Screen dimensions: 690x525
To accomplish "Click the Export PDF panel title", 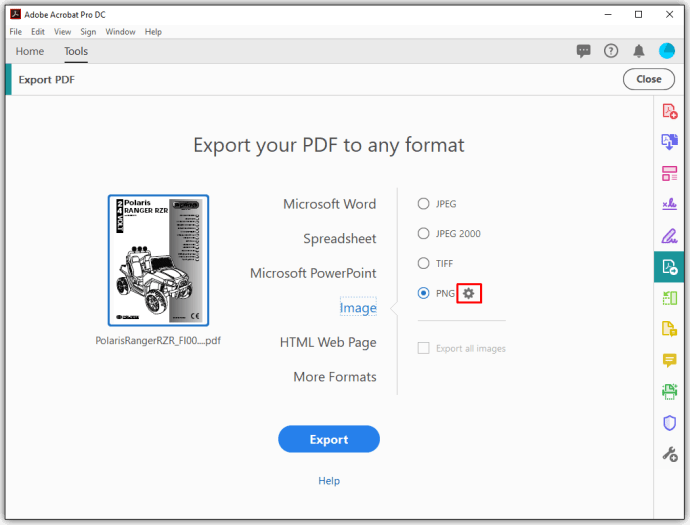I will [x=47, y=80].
